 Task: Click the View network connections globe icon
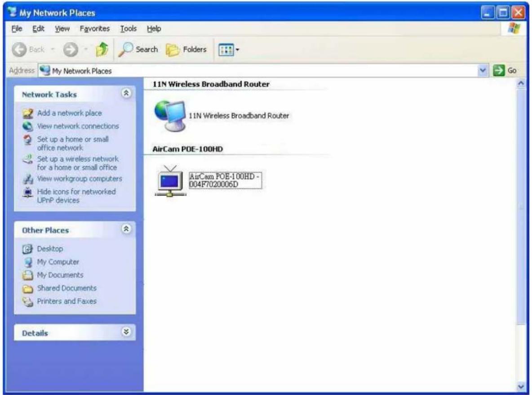(28, 126)
